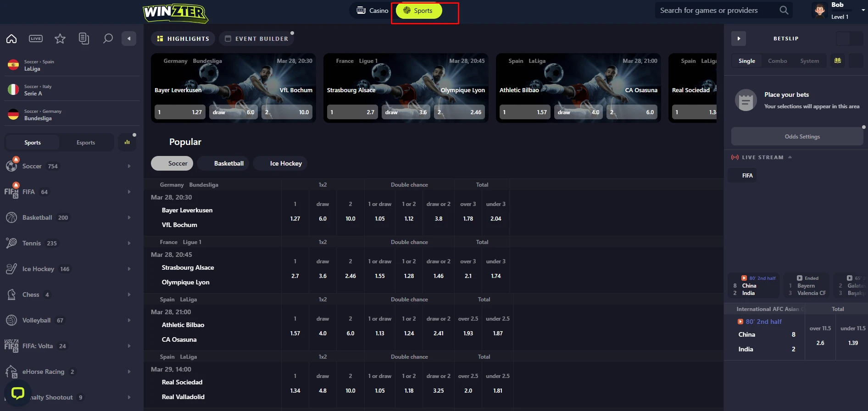Open the sidebar search magnifier icon
868x411 pixels.
point(108,39)
